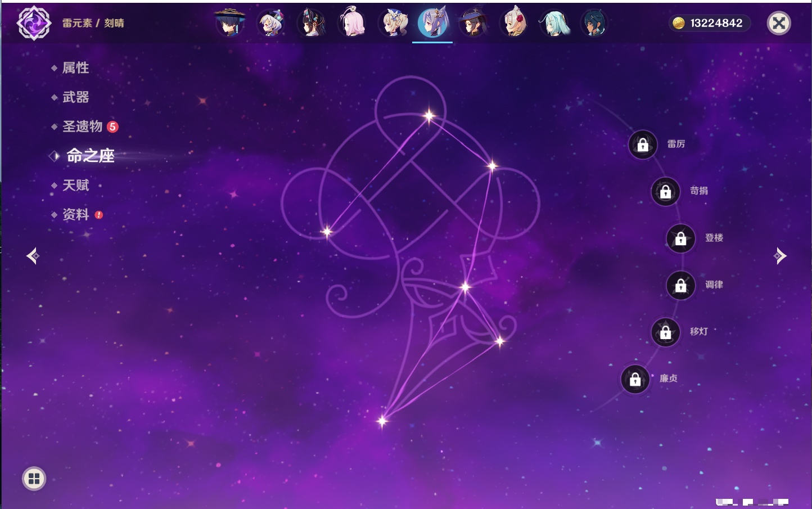
Task: Open the locked 移灯 constellation node
Action: click(x=666, y=332)
